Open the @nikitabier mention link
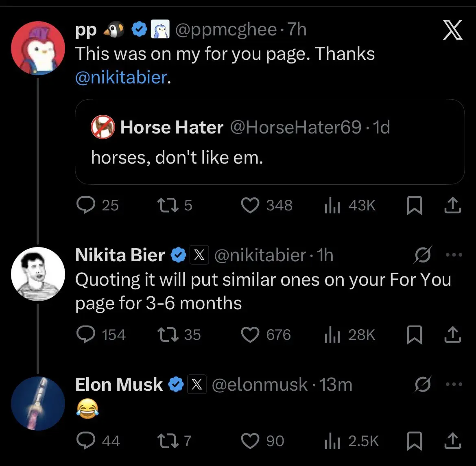This screenshot has height=466, width=476. pos(121,77)
